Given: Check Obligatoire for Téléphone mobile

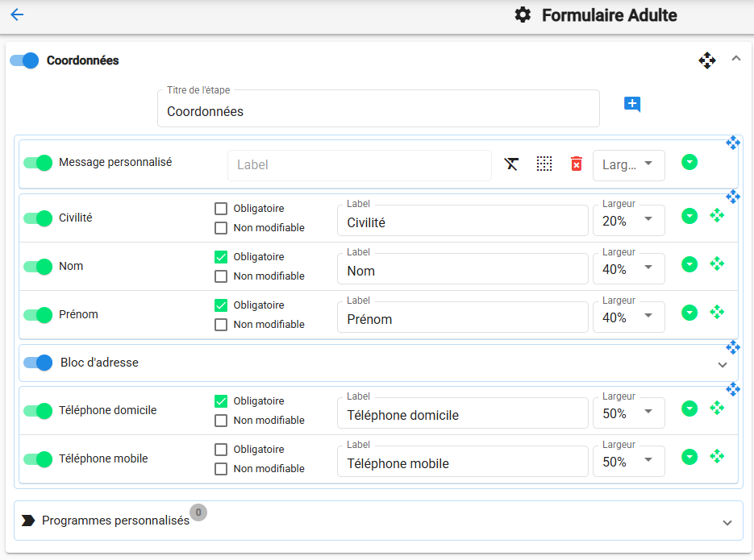Looking at the screenshot, I should point(221,450).
